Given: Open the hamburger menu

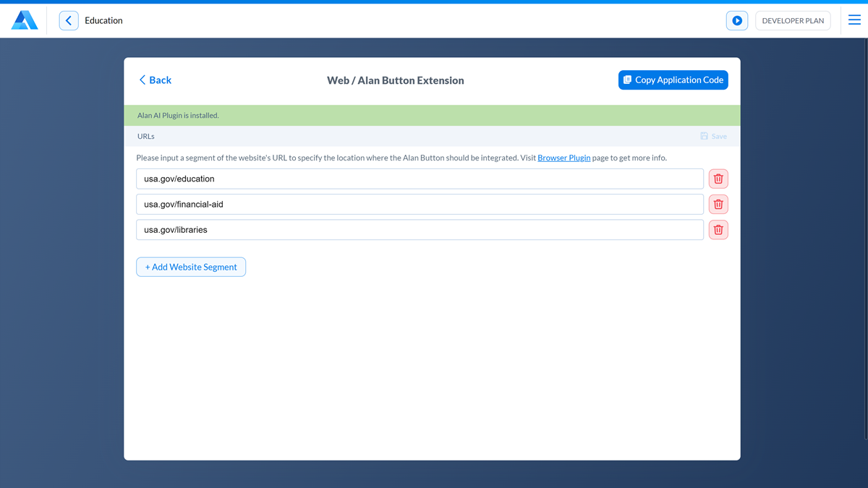Looking at the screenshot, I should 854,20.
